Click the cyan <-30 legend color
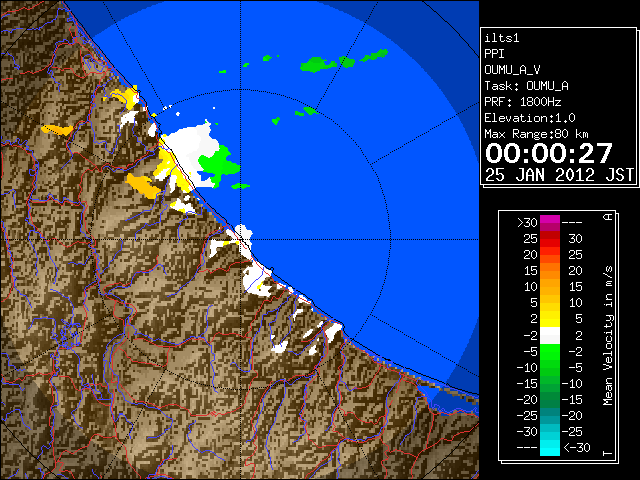Image resolution: width=640 pixels, height=480 pixels. point(550,447)
